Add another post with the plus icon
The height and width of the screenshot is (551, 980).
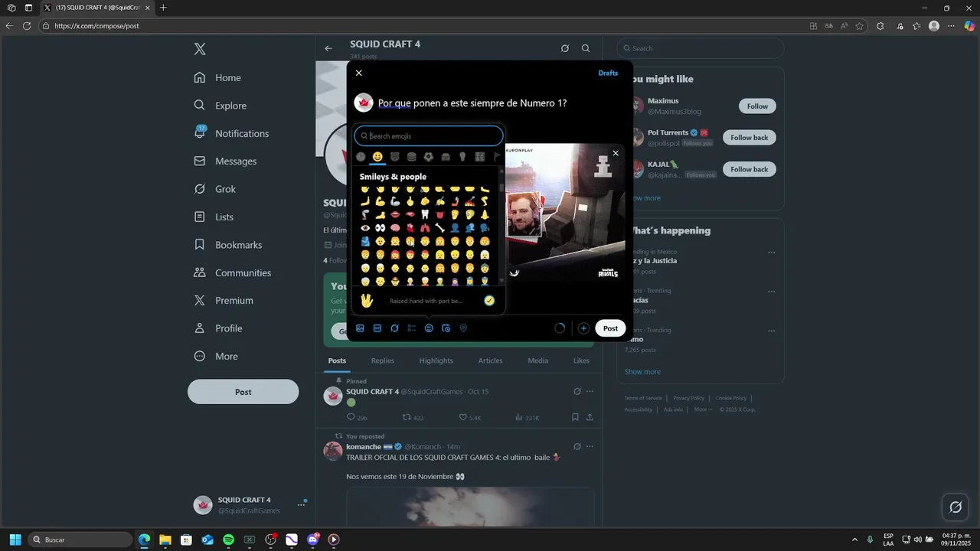(583, 328)
